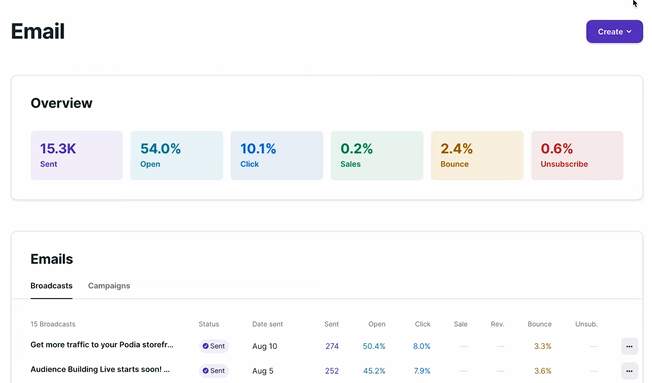The width and height of the screenshot is (652, 383).
Task: Select the Broadcasts tab
Action: [x=51, y=286]
